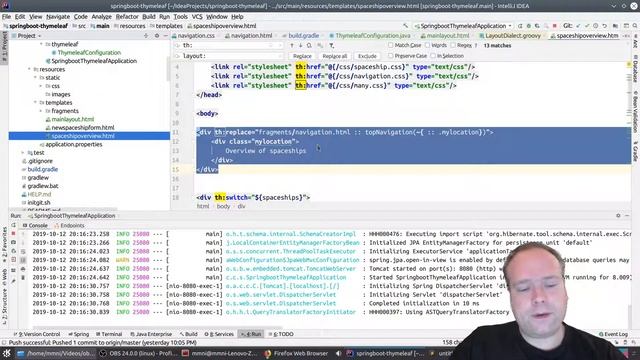
Task: Click the search field containing th:
Action: point(230,45)
